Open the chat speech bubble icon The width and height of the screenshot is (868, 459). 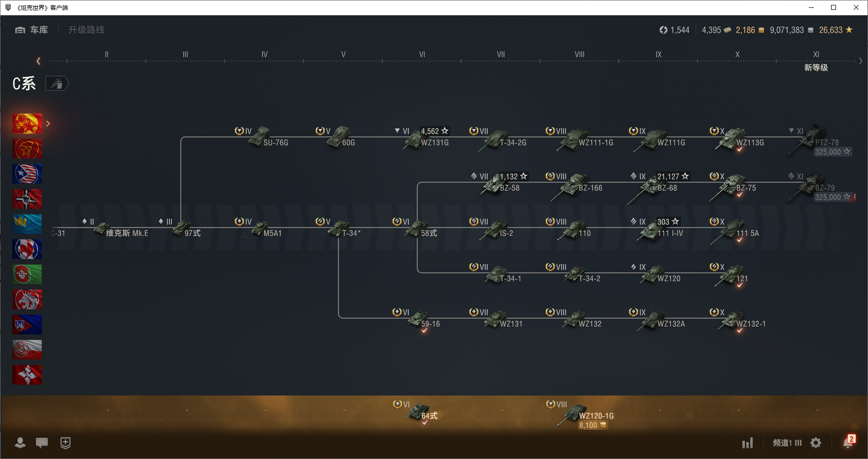click(x=42, y=443)
